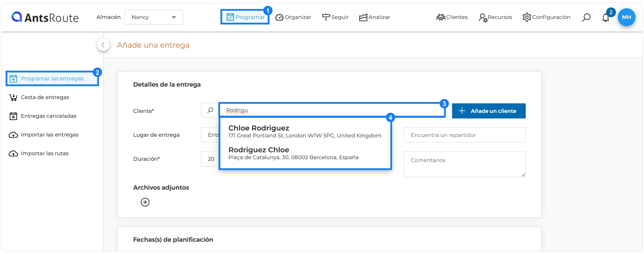Open the Analizar tab
Image resolution: width=644 pixels, height=254 pixels.
click(374, 17)
